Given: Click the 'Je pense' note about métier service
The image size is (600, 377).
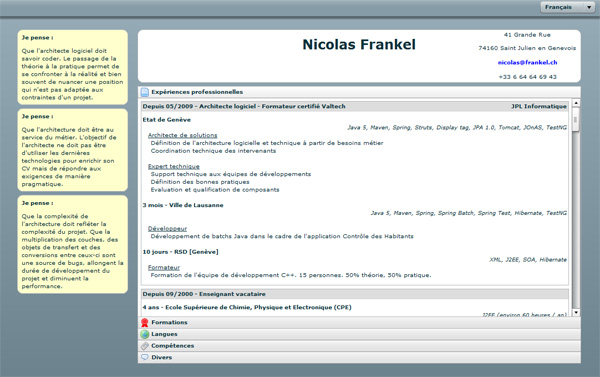Looking at the screenshot, I should click(73, 150).
